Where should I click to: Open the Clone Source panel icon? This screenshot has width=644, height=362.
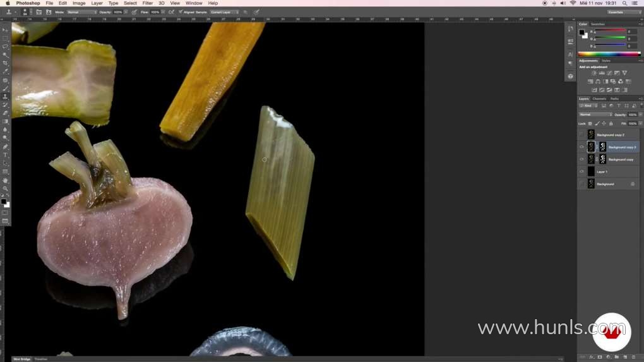point(49,13)
